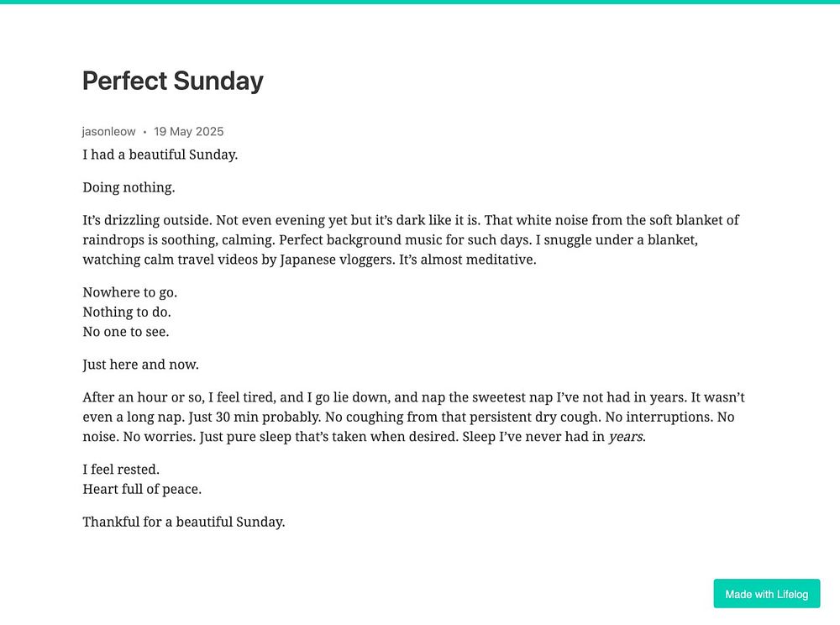Click the "I feel rested." line
The width and height of the screenshot is (840, 625).
pos(121,470)
